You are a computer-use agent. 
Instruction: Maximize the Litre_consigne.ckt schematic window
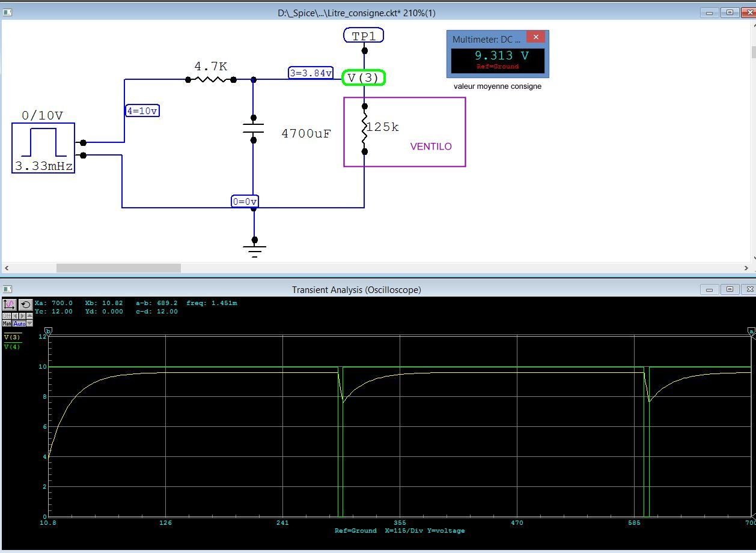pyautogui.click(x=729, y=13)
